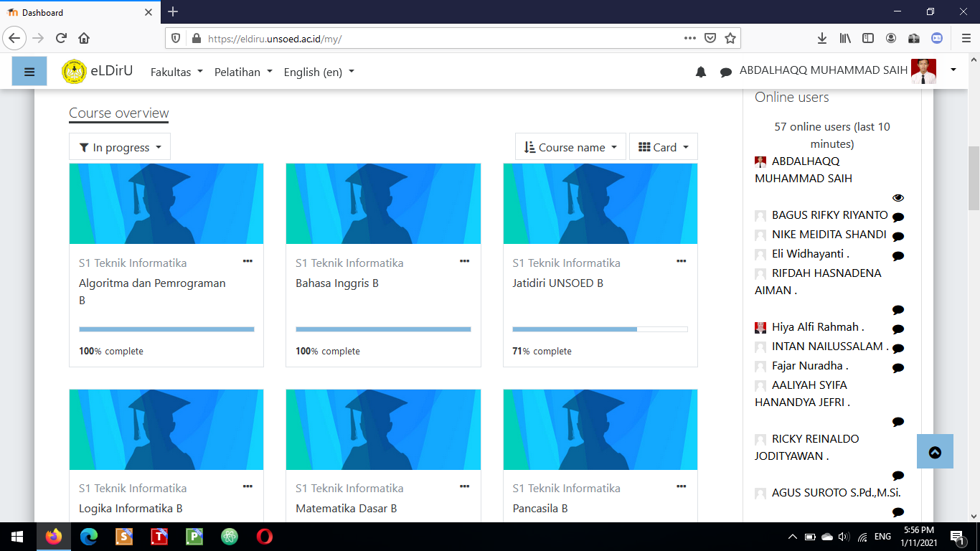Open the Jatidiri UNSOED B course
This screenshot has height=551, width=980.
(x=557, y=283)
